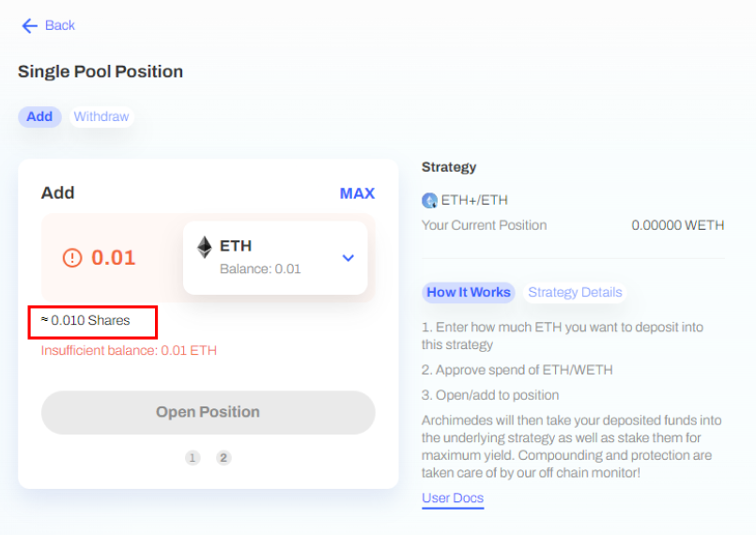Click the back arrow icon
Image resolution: width=756 pixels, height=535 pixels.
29,25
